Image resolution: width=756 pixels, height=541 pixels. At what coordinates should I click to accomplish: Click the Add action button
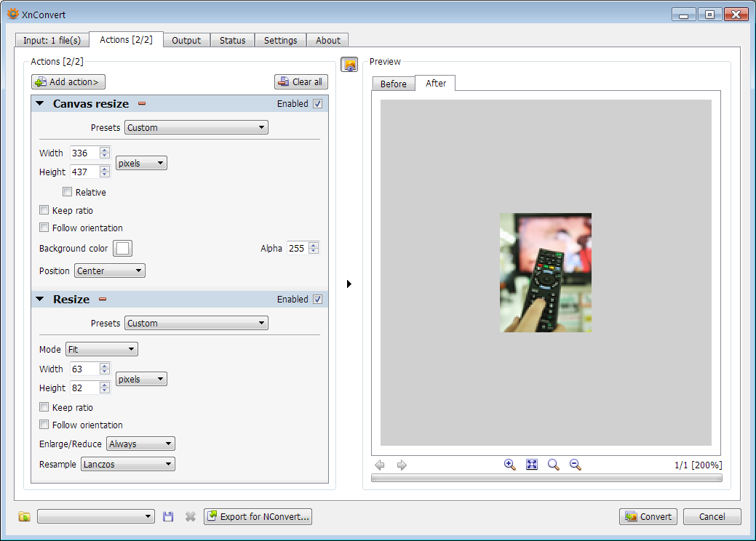pos(68,82)
